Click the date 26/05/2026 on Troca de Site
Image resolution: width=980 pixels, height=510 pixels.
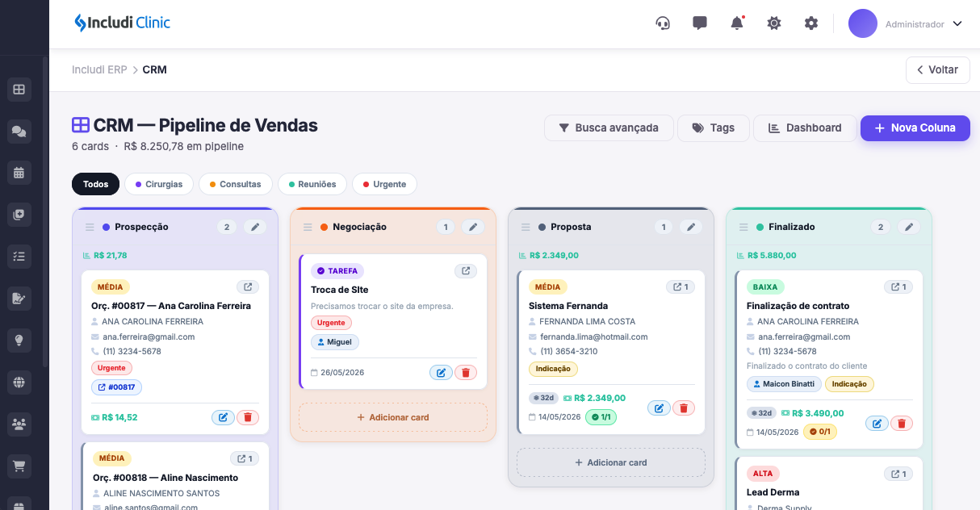[x=342, y=373]
